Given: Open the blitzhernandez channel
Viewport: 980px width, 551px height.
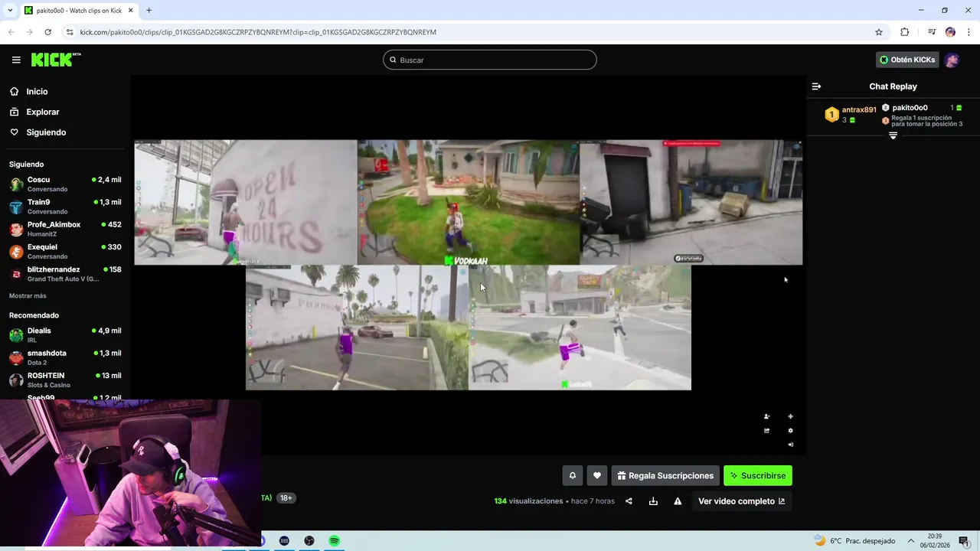Looking at the screenshot, I should tap(65, 274).
